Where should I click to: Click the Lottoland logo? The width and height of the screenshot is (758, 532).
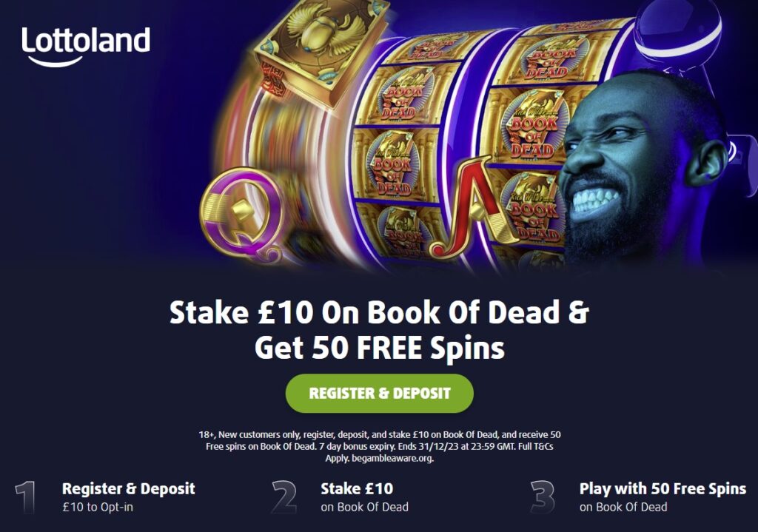coord(86,46)
